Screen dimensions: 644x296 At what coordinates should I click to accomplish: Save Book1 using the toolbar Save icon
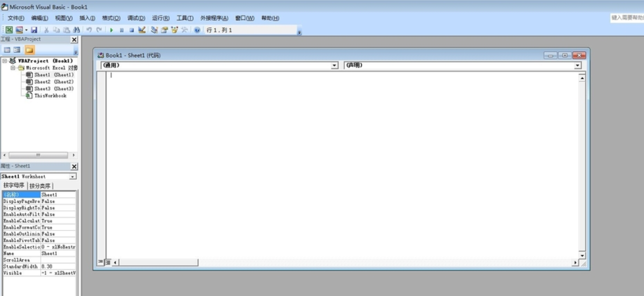[34, 29]
